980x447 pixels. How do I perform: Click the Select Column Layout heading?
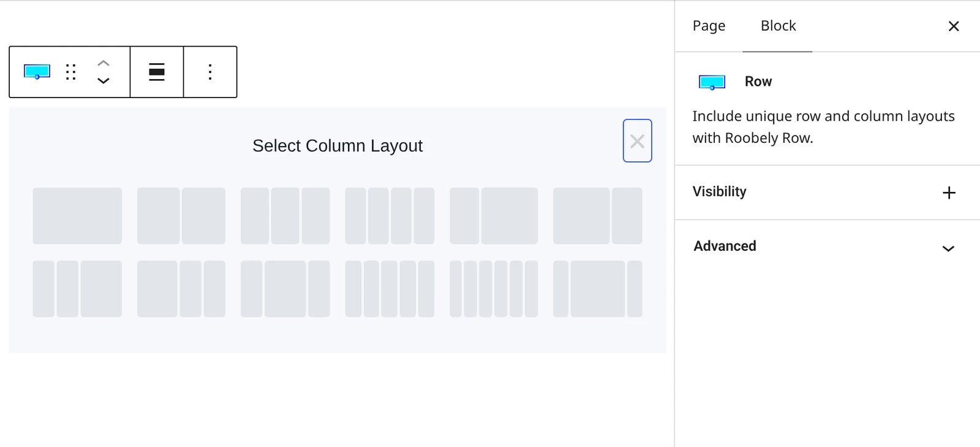337,146
